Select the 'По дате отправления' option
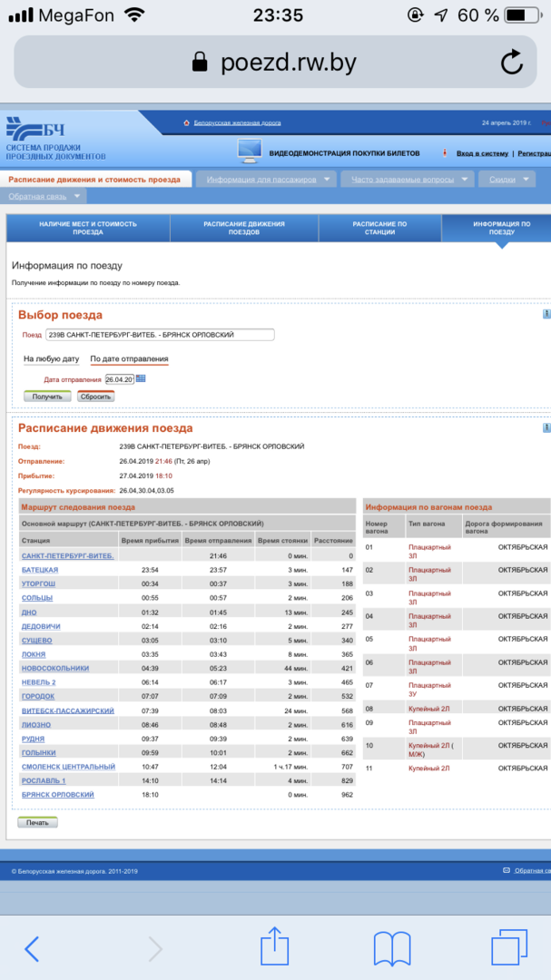 pyautogui.click(x=129, y=359)
